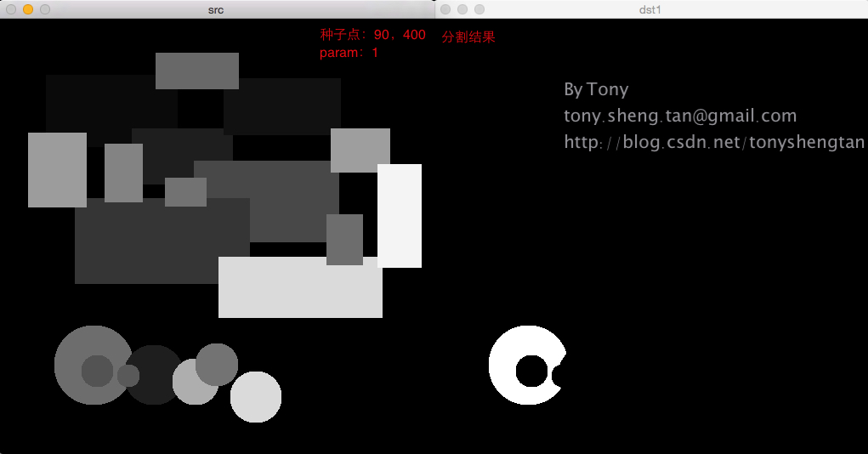The image size is (868, 454).
Task: Open the blog.csdn.net/tonyshengtan URL text
Action: (x=714, y=142)
